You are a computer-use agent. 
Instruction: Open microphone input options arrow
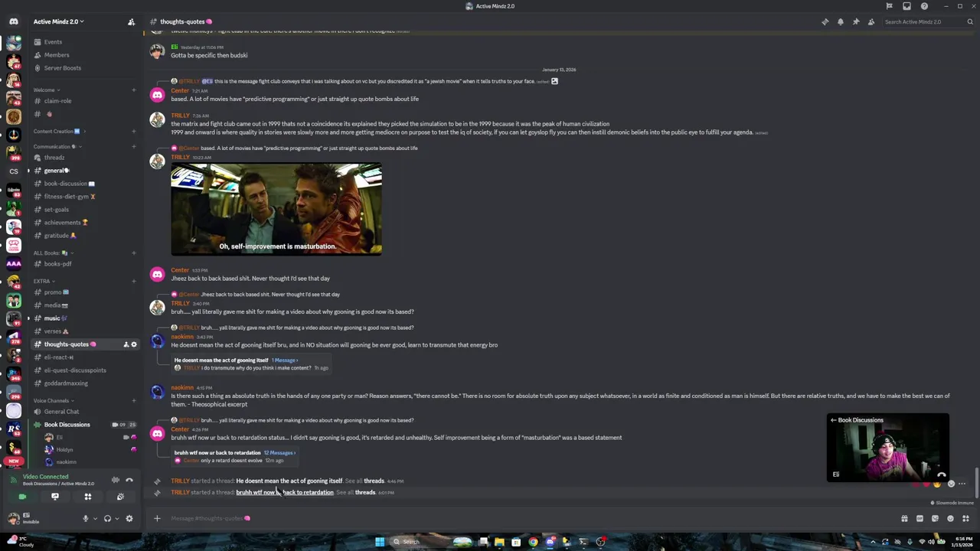(x=95, y=518)
